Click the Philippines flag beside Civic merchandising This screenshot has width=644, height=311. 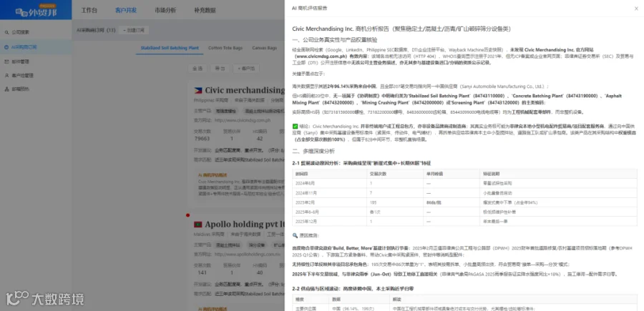click(198, 90)
